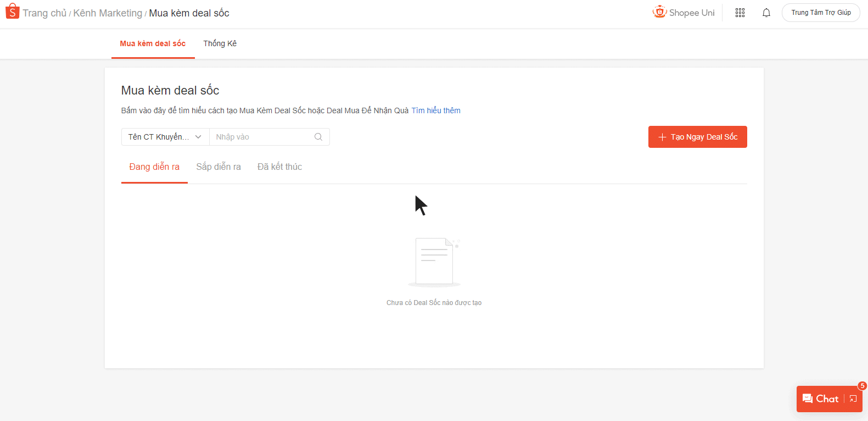Open Trung Tâm Trợ Giúp
Image resolution: width=868 pixels, height=421 pixels.
coord(821,13)
